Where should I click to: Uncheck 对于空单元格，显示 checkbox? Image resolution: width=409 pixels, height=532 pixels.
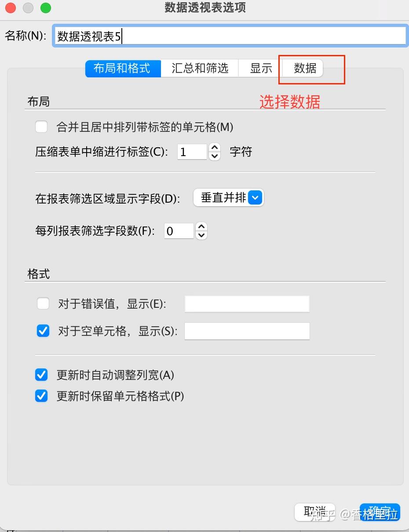tap(43, 331)
